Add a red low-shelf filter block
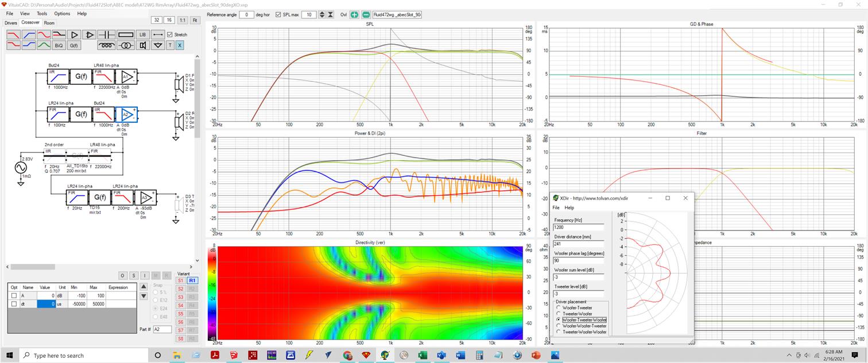Screen dimensions: 868x363 pyautogui.click(x=14, y=45)
